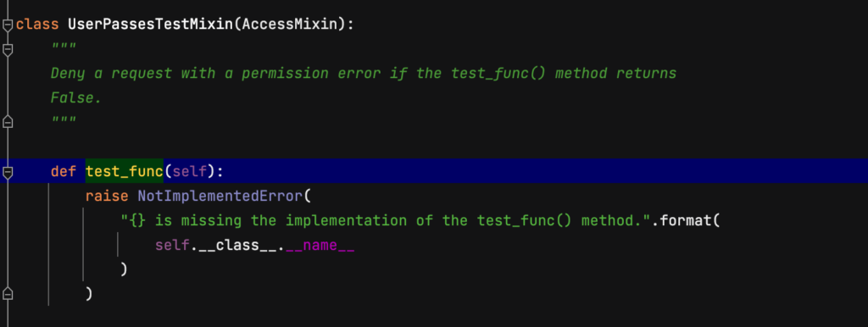The width and height of the screenshot is (868, 327).
Task: Select the AccessMixin base class reference
Action: 290,25
